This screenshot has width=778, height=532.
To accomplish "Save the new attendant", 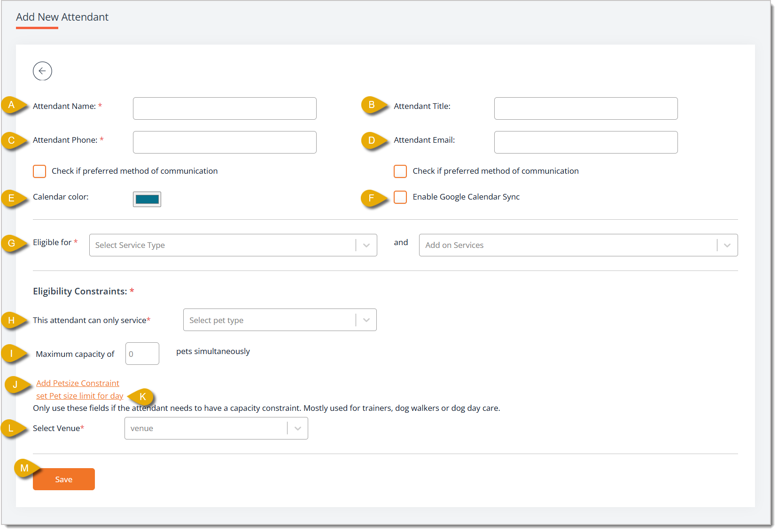I will point(64,479).
